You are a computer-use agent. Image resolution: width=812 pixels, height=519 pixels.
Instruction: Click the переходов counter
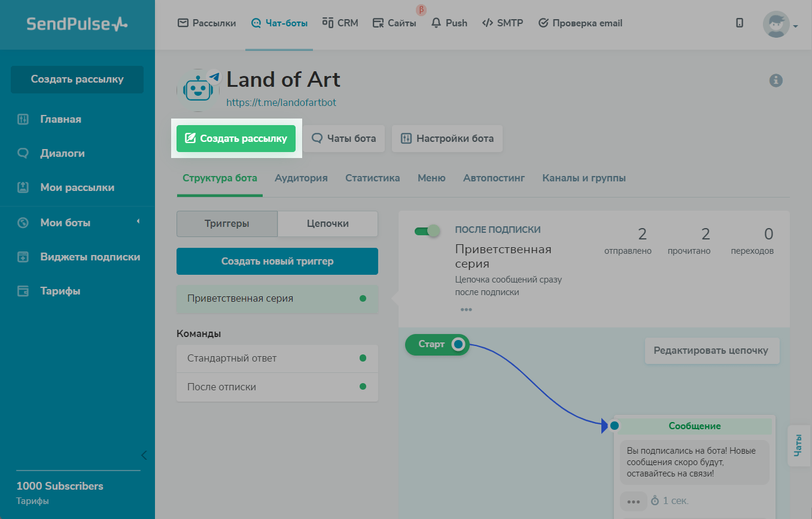(x=752, y=241)
